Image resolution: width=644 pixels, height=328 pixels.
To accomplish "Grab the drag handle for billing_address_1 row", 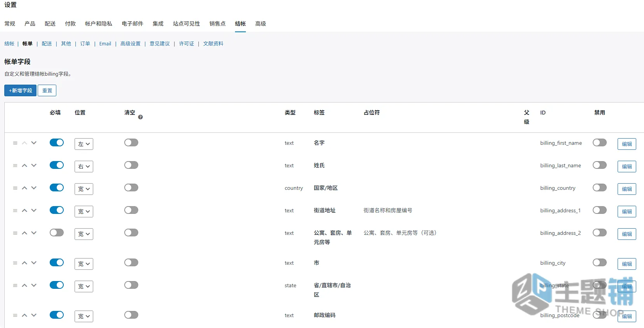I will pos(15,210).
